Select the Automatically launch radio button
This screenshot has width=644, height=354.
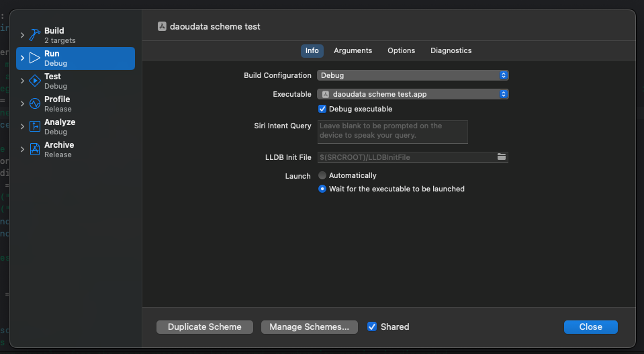coord(322,175)
